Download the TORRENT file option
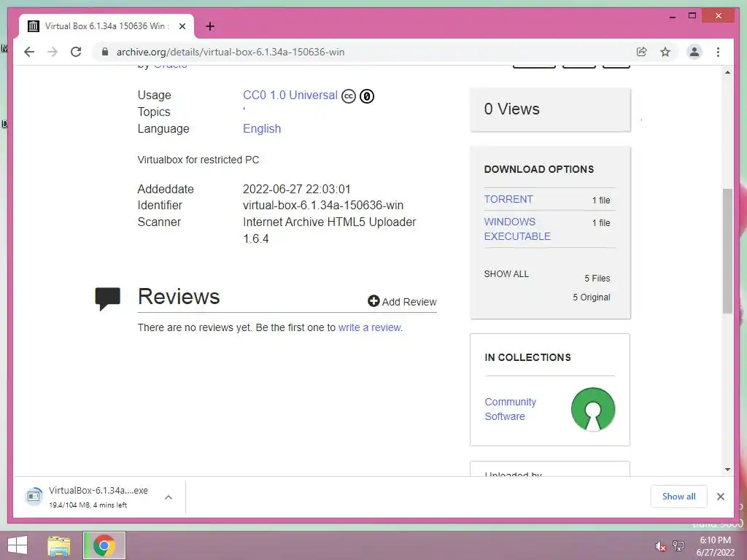The image size is (747, 560). pyautogui.click(x=508, y=199)
